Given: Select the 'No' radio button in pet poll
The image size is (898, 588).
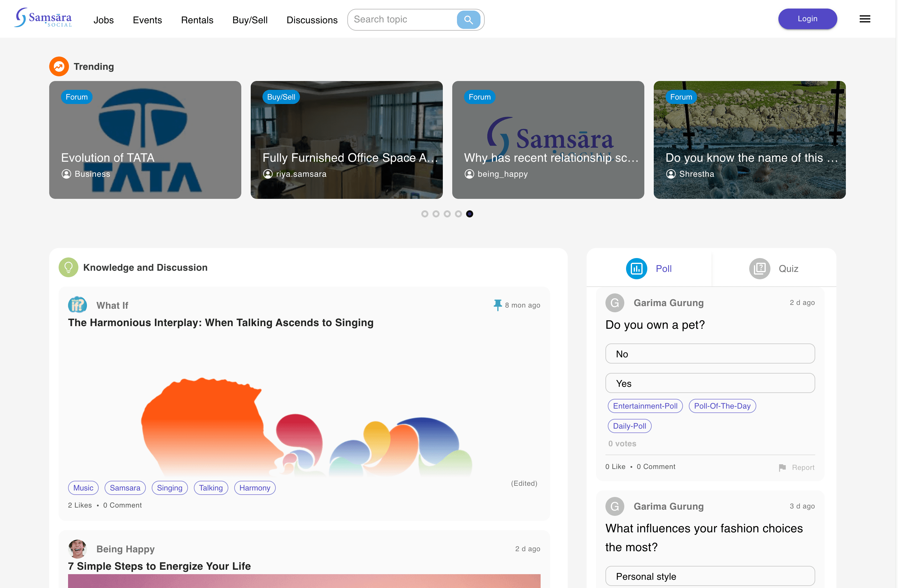Looking at the screenshot, I should [710, 353].
